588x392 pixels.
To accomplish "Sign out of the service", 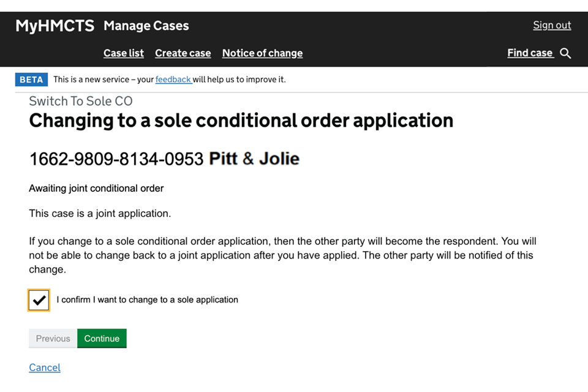I will coord(551,25).
